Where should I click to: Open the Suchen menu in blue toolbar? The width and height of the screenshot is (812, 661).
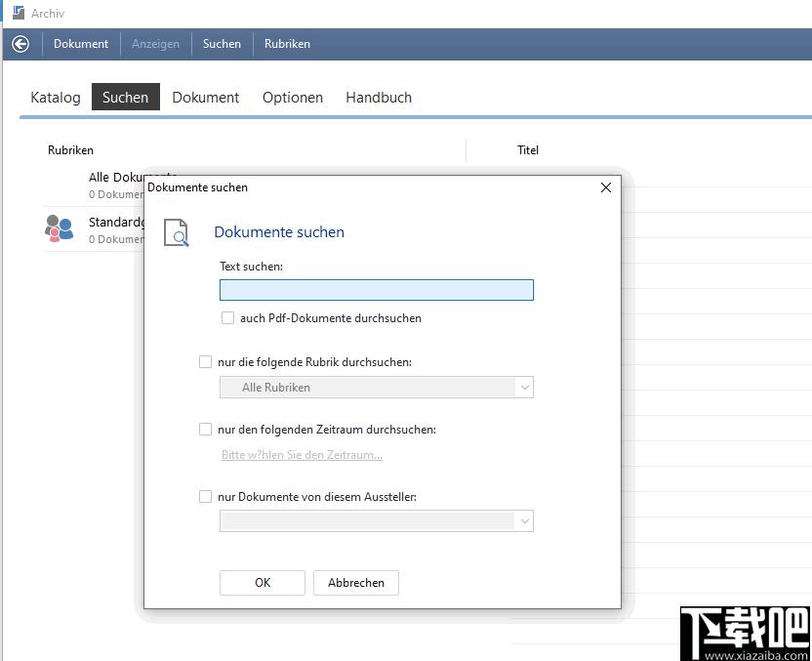click(222, 44)
